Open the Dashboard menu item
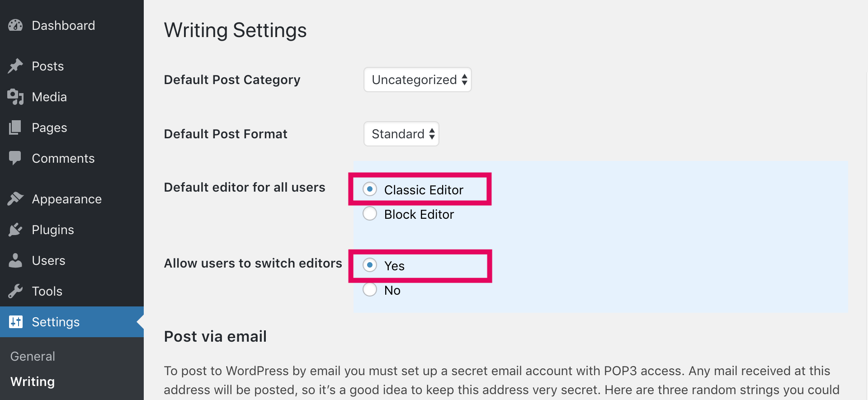Screen dimensions: 868x400 pos(63,25)
